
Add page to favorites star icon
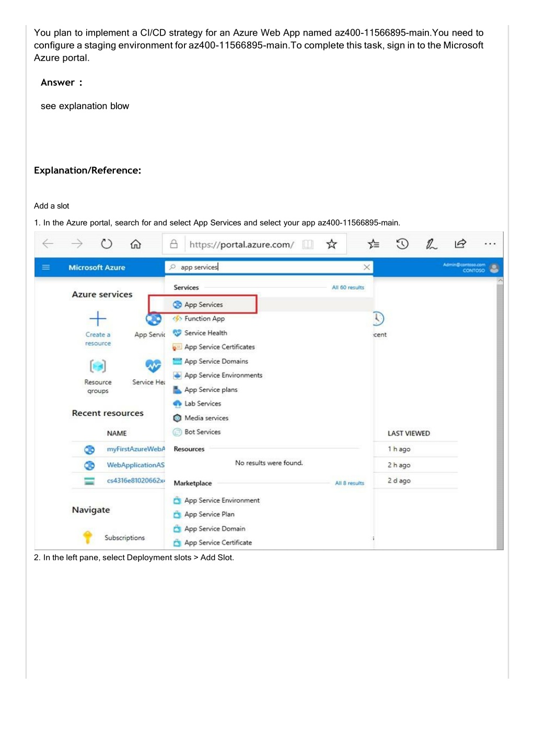[x=332, y=244]
